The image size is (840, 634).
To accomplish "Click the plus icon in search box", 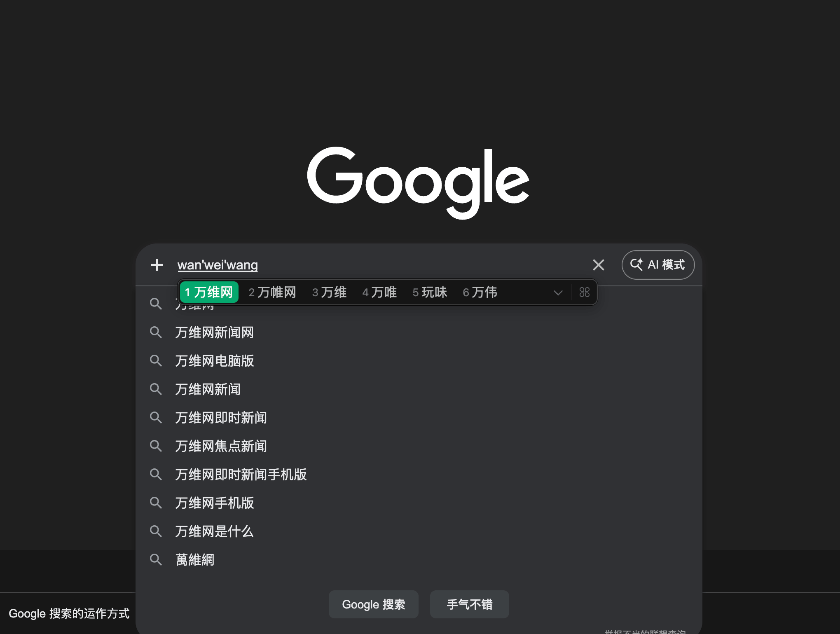I will [157, 265].
